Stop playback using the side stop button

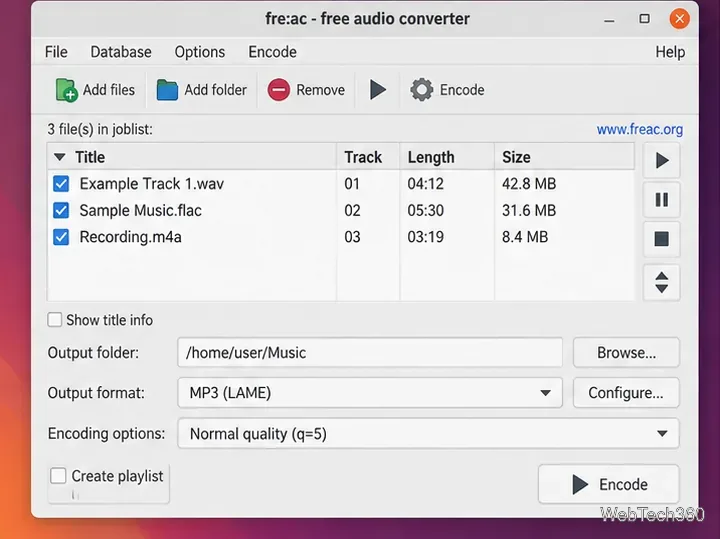point(662,239)
